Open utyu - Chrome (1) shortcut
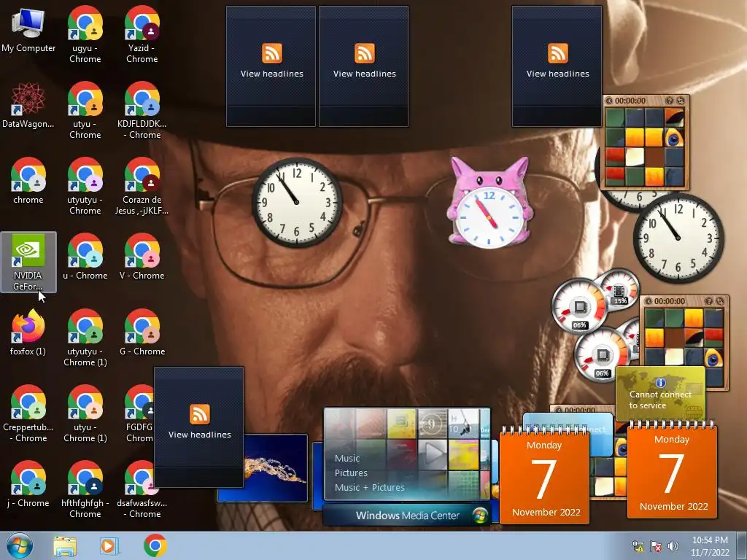Screen dimensions: 747x560 pos(85,413)
